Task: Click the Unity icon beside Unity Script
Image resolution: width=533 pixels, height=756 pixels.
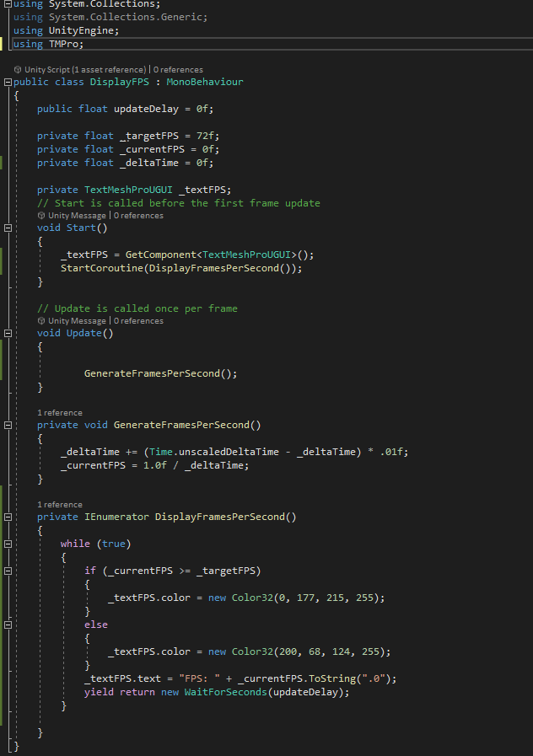Action: pos(18,69)
